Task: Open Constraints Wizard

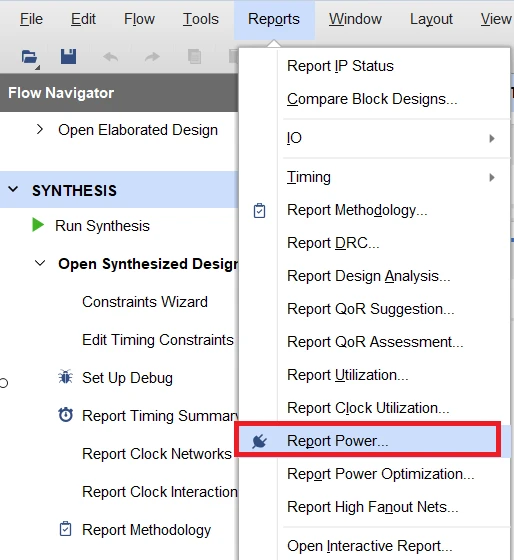Action: click(x=145, y=302)
